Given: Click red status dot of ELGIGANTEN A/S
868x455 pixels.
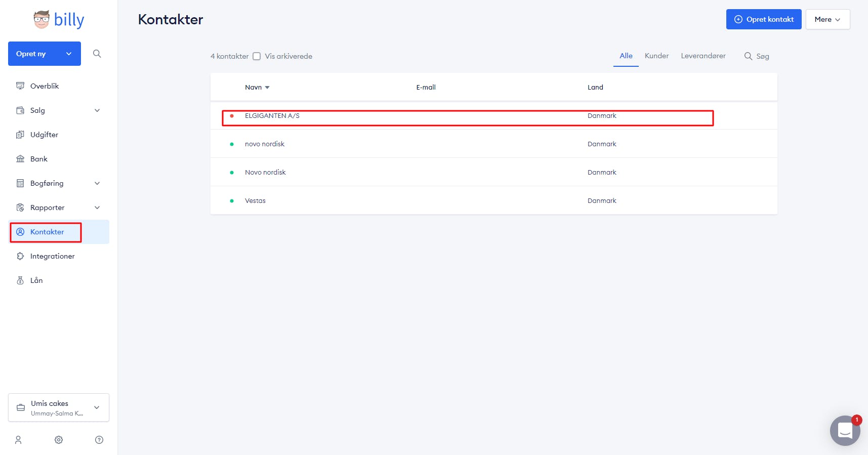Looking at the screenshot, I should pyautogui.click(x=232, y=116).
